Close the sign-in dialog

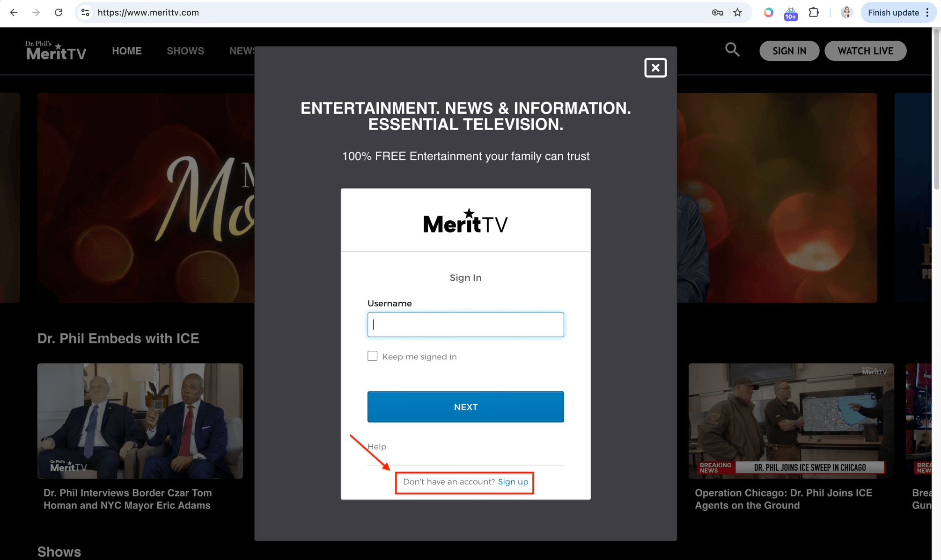point(655,67)
